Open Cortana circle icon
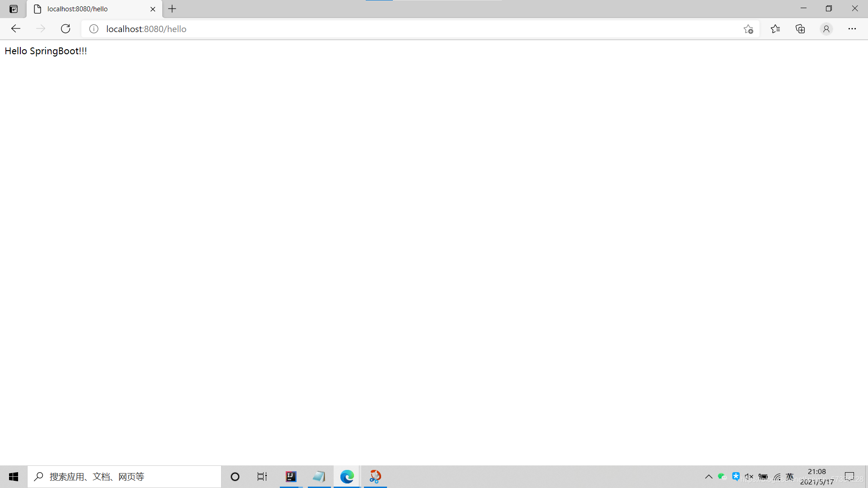The width and height of the screenshot is (868, 488). click(x=235, y=477)
